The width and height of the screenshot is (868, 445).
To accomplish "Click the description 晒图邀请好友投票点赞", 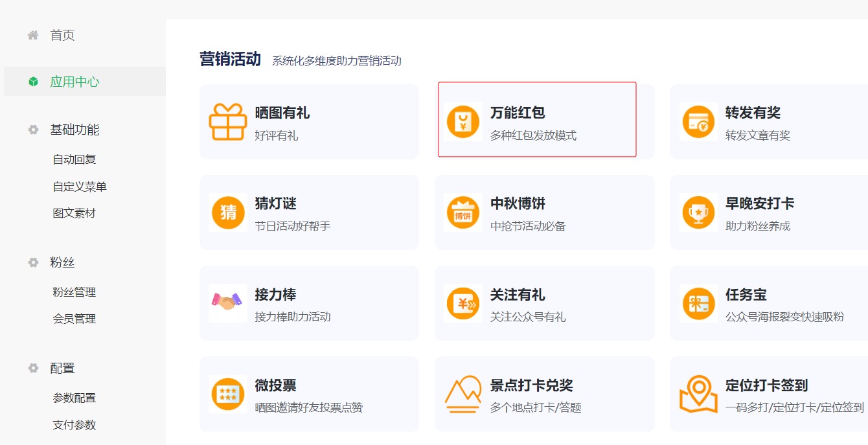I will 309,407.
